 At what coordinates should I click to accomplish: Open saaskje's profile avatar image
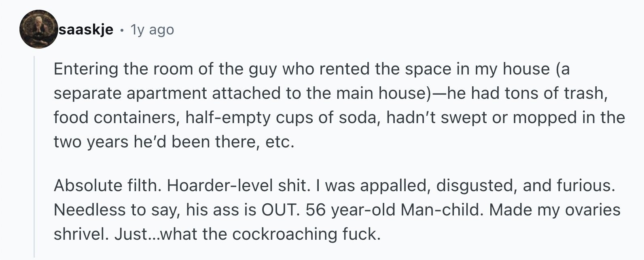(39, 29)
